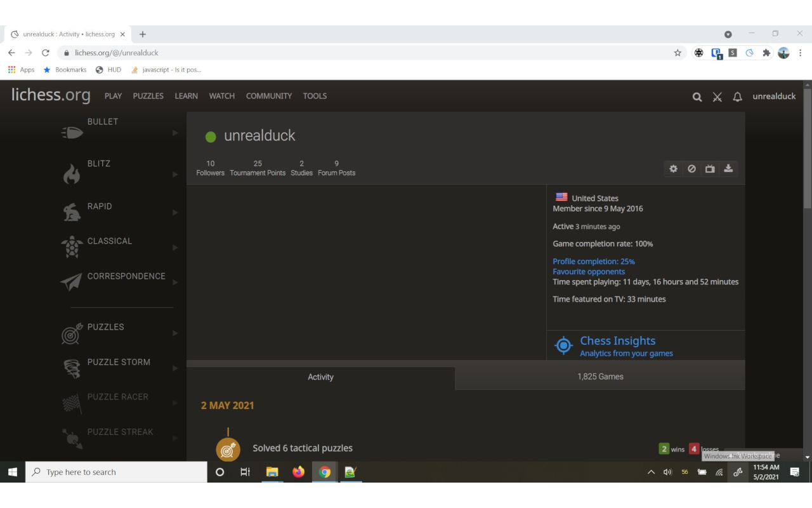Open the PUZZLES menu in top bar

pos(148,96)
